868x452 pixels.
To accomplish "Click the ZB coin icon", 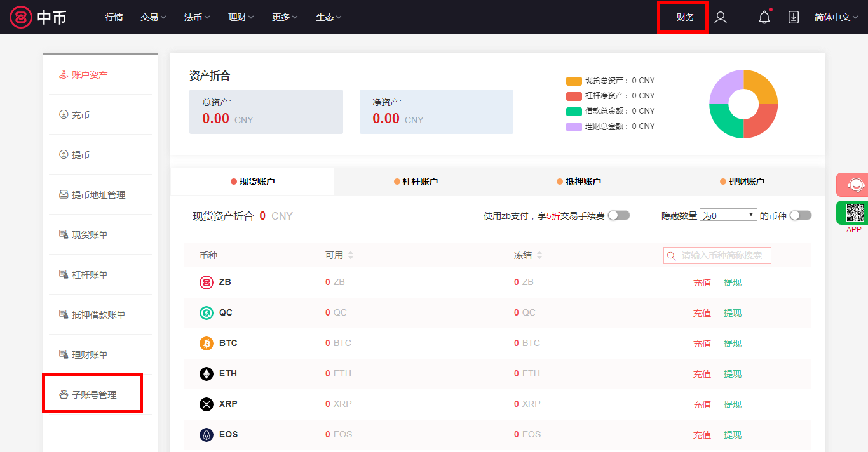I will click(x=207, y=282).
